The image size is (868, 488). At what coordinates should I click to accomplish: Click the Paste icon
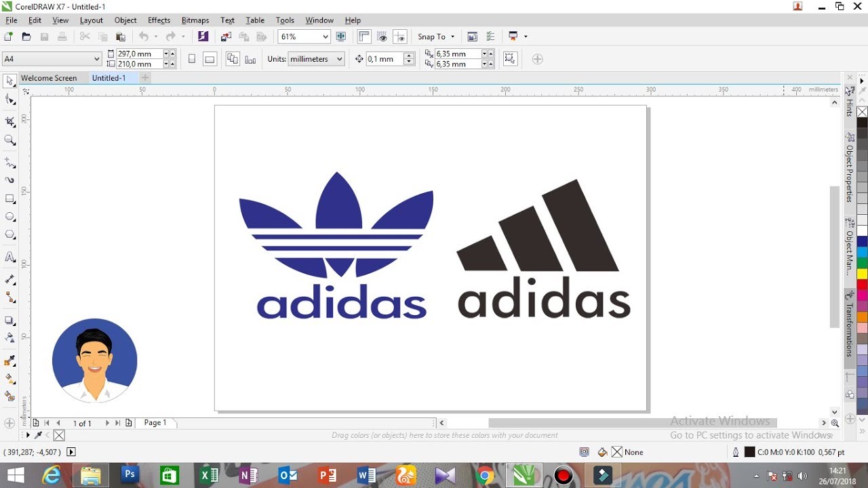click(121, 37)
